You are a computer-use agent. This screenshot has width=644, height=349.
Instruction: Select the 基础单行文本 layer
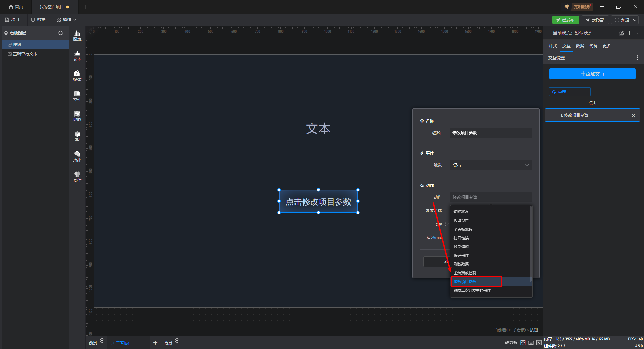click(x=25, y=54)
